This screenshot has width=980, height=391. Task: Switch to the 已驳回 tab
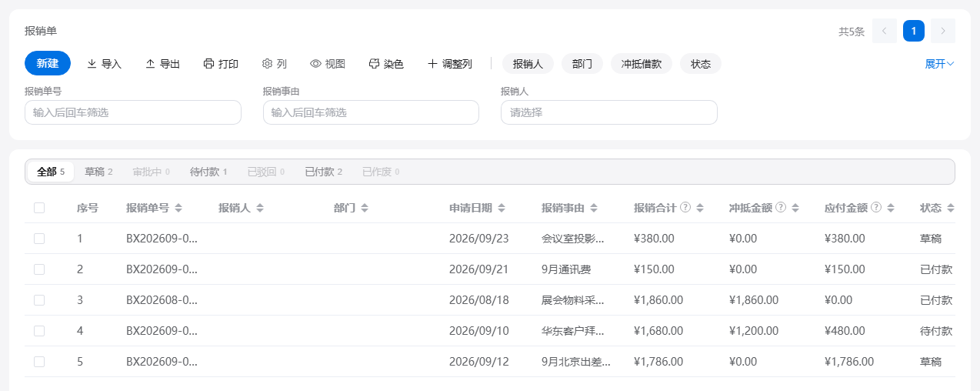pyautogui.click(x=266, y=172)
